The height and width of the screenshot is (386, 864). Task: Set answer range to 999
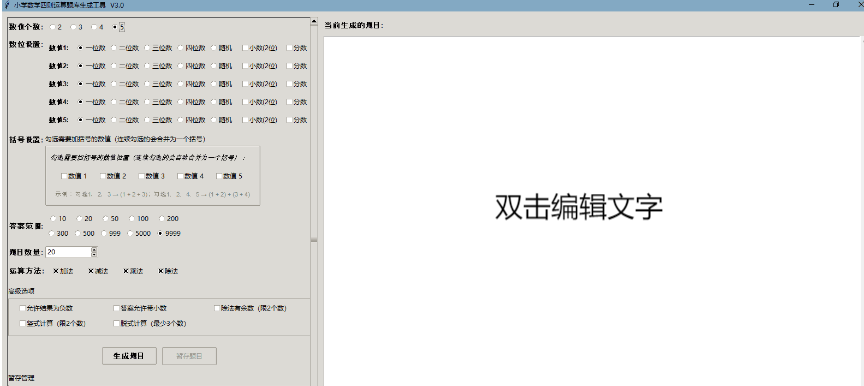pyautogui.click(x=105, y=233)
